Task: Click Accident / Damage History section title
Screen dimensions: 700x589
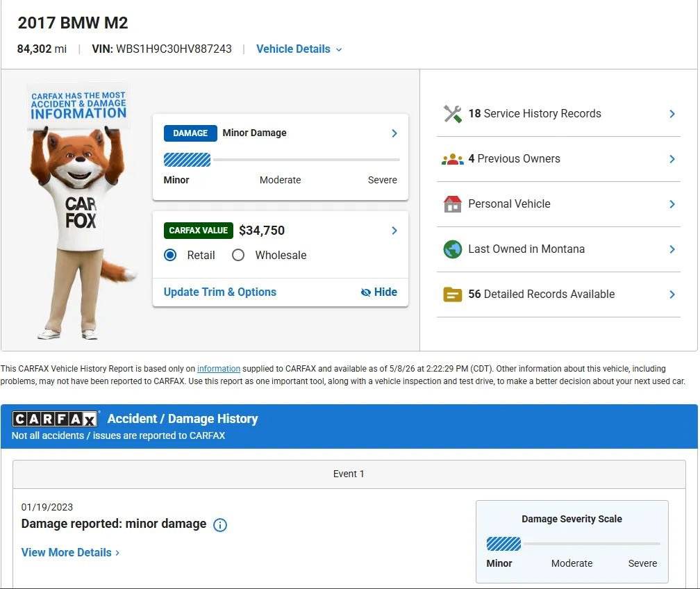Action: point(183,419)
